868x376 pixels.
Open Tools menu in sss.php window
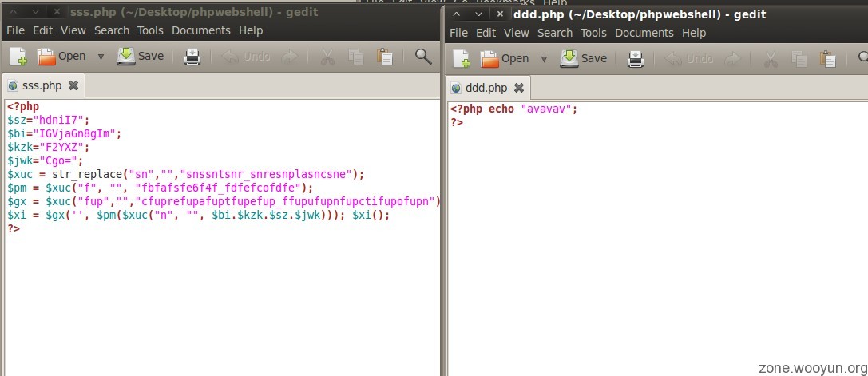coord(150,30)
